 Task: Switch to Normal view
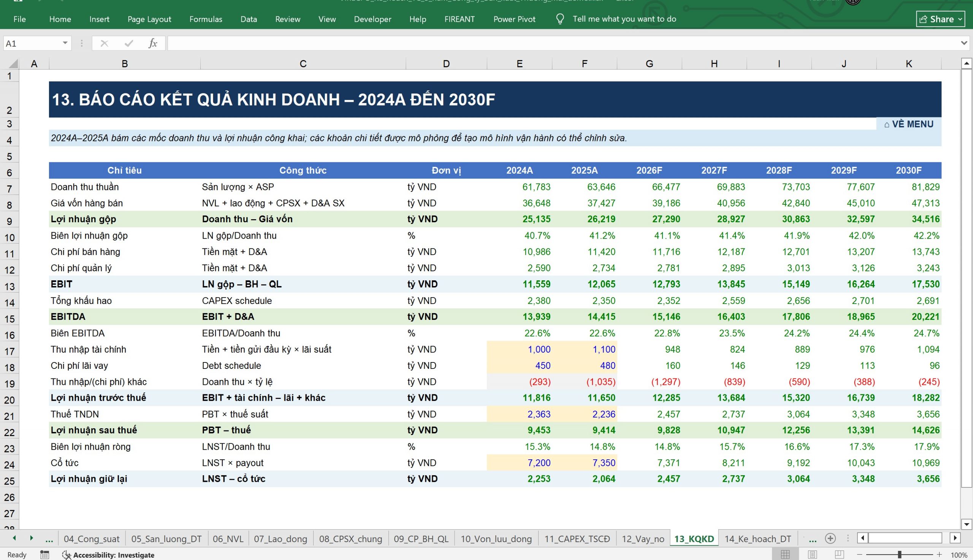coord(785,555)
